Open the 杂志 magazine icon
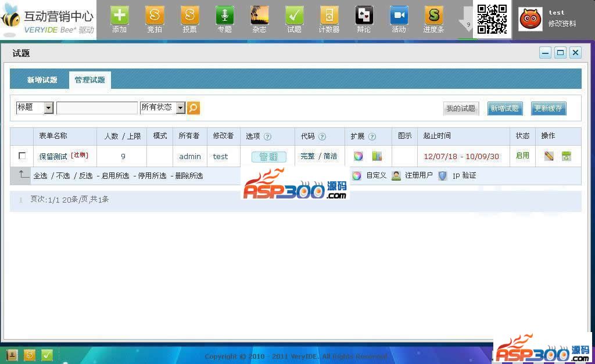Screen dimensions: 595x364 coord(259,16)
